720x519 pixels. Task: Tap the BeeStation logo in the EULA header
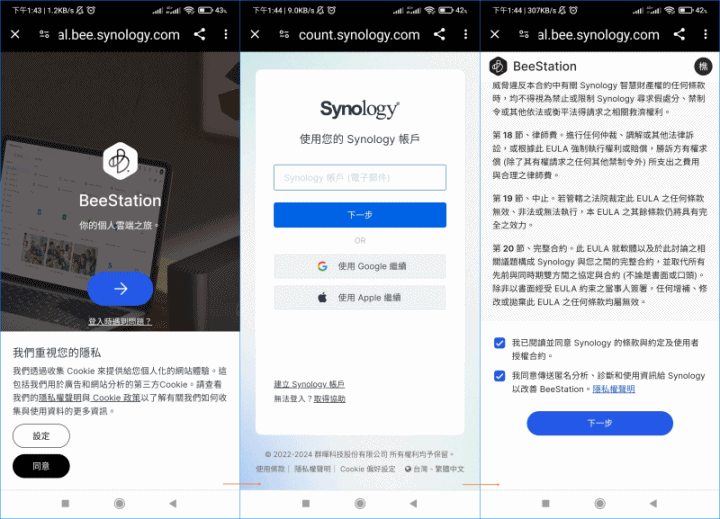pyautogui.click(x=498, y=67)
